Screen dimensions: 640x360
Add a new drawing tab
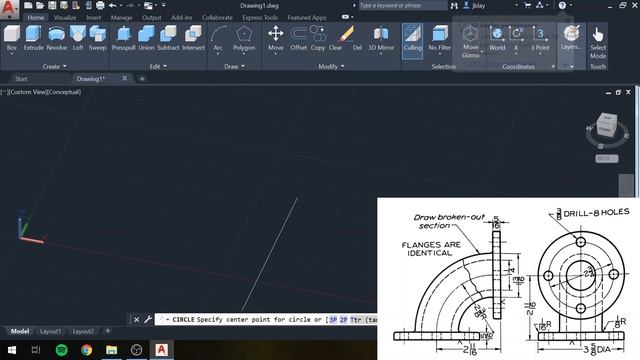click(142, 79)
